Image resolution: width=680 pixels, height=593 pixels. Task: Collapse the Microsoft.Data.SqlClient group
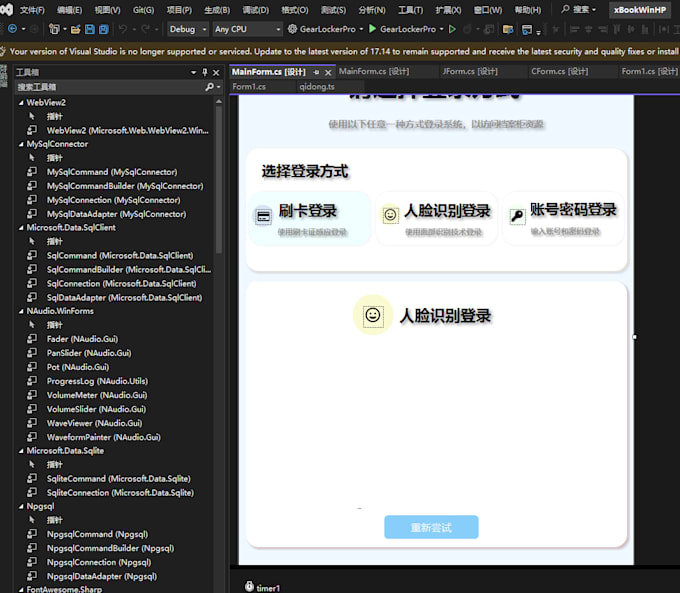coord(21,228)
